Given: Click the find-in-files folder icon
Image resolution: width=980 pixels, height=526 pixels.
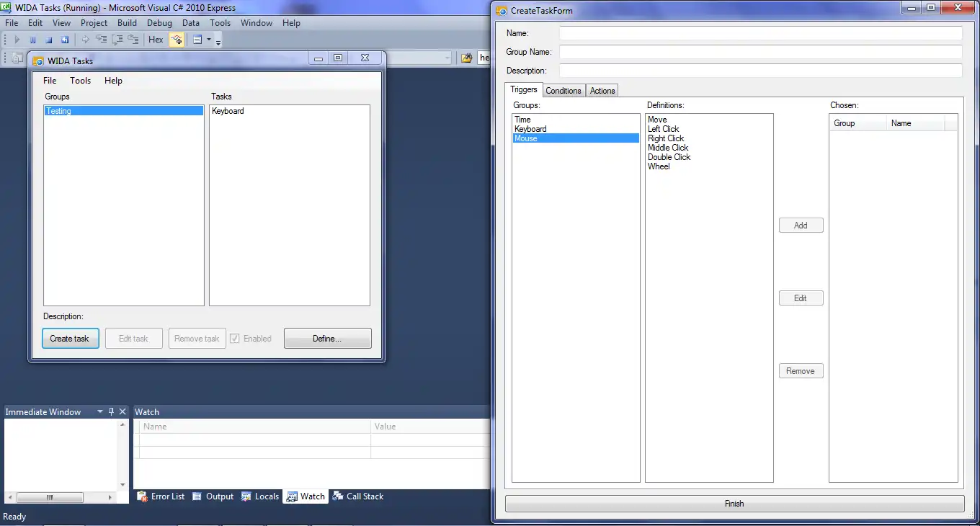Looking at the screenshot, I should coord(467,58).
